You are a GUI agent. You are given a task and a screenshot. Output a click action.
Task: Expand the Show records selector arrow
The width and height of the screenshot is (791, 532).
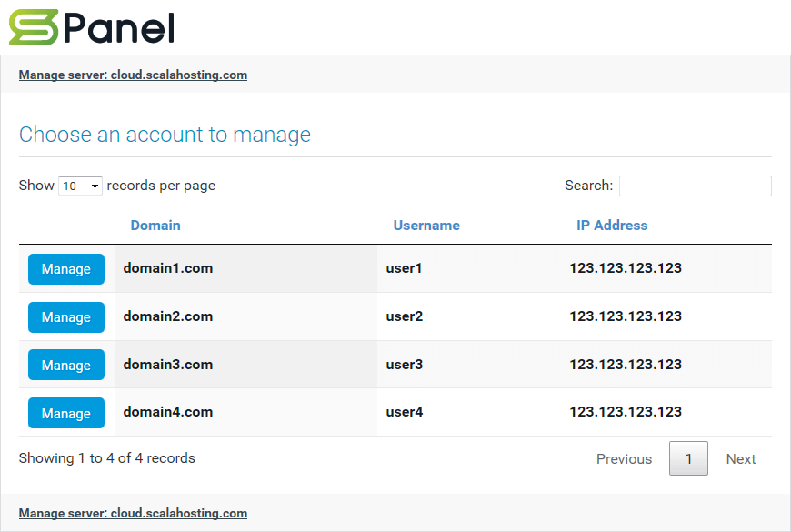95,186
